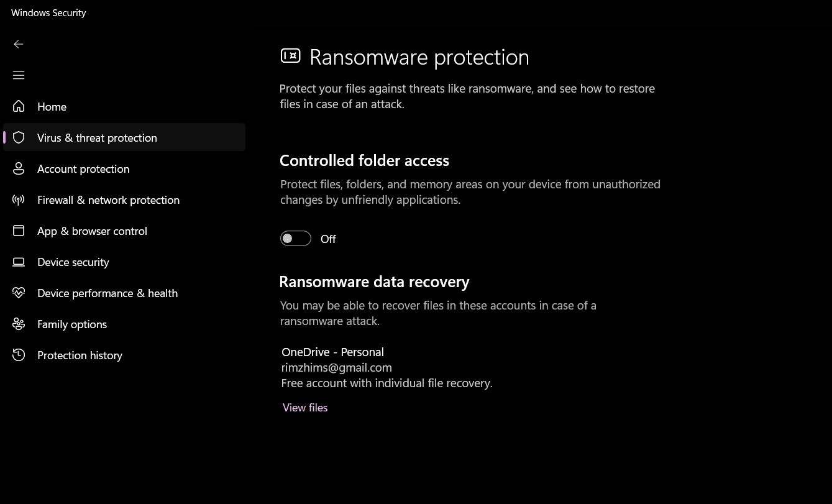This screenshot has height=504, width=832.
Task: Collapse the navigation pane with hamburger button
Action: click(19, 75)
